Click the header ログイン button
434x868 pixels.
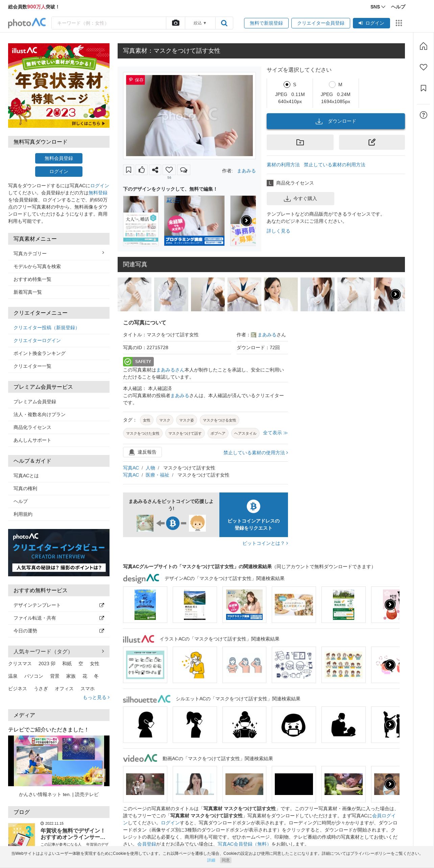371,23
